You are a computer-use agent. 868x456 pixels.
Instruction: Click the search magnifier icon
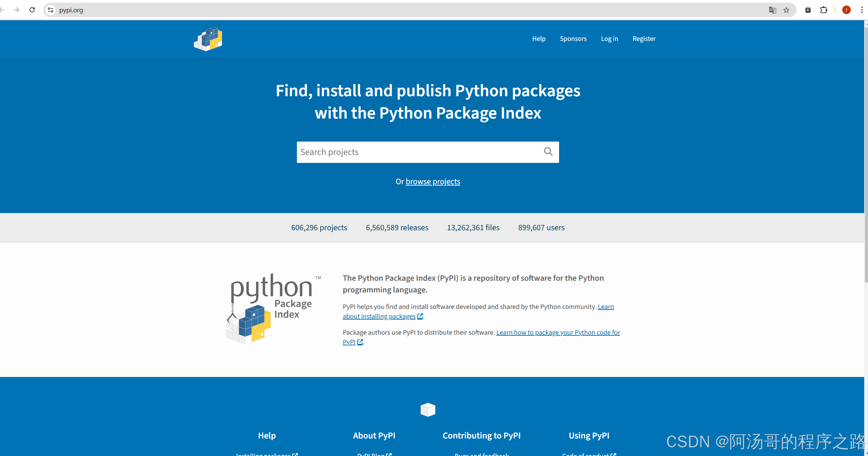point(548,152)
